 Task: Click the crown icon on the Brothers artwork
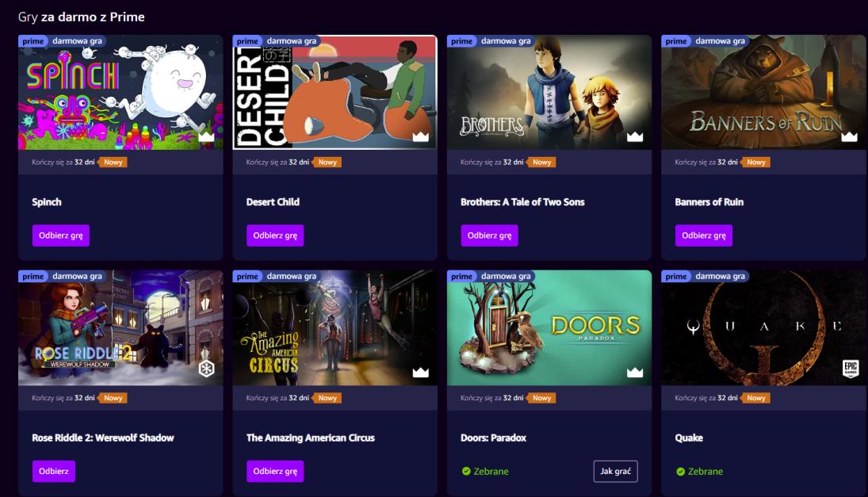[x=635, y=136]
